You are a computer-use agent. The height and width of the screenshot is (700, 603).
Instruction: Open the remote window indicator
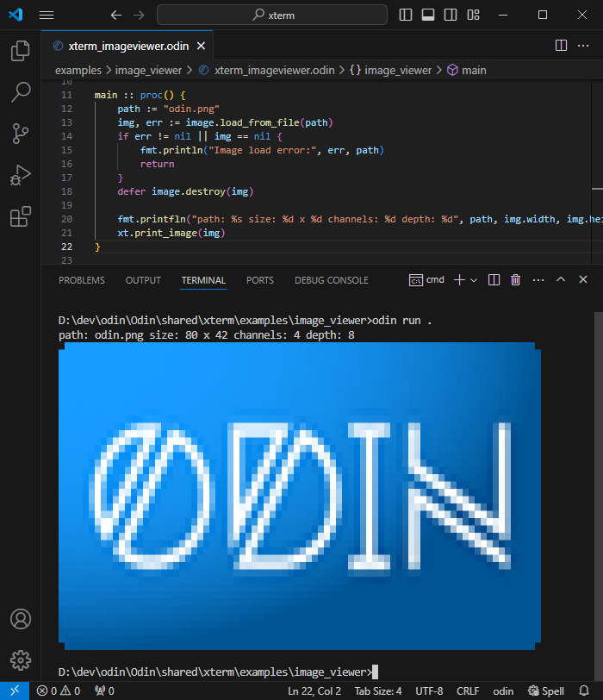click(15, 691)
